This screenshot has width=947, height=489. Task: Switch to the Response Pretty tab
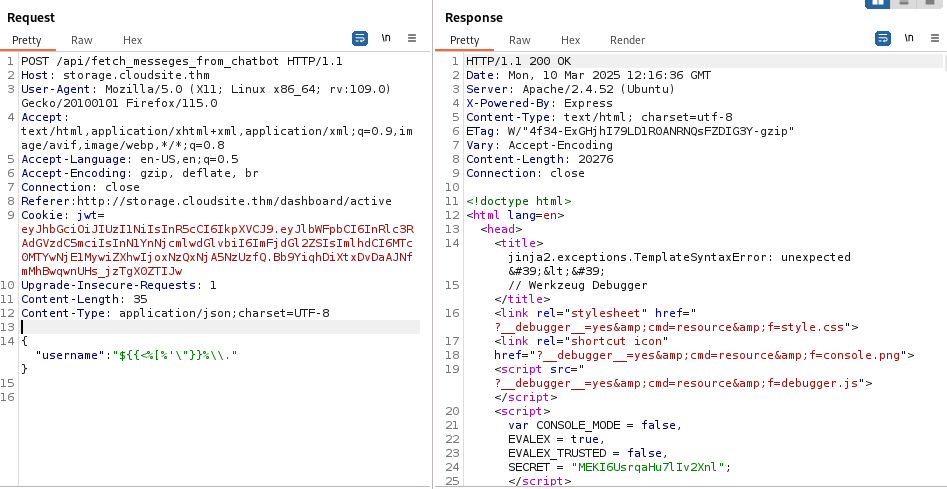(x=464, y=40)
